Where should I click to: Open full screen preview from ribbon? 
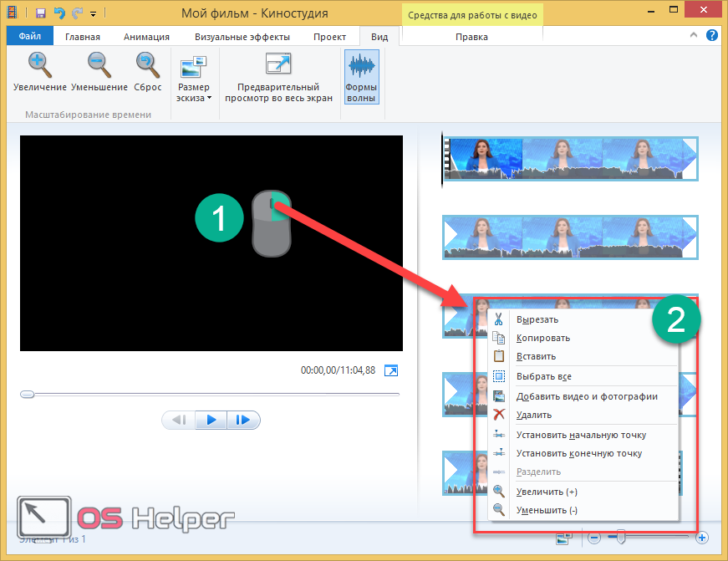278,77
